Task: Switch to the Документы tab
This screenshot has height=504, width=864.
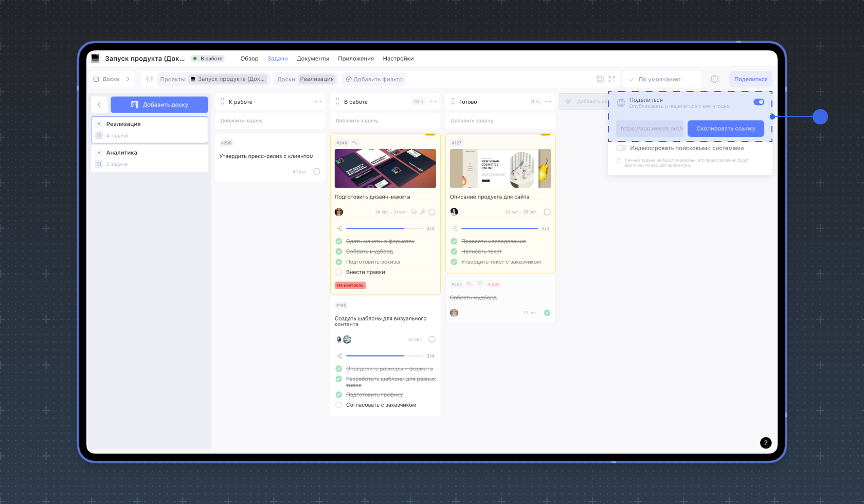Action: pyautogui.click(x=313, y=59)
